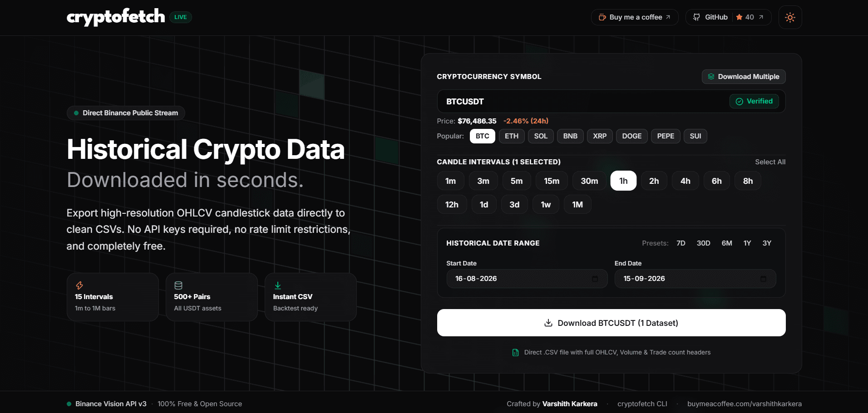Choose the SOL popular symbol

pyautogui.click(x=541, y=136)
